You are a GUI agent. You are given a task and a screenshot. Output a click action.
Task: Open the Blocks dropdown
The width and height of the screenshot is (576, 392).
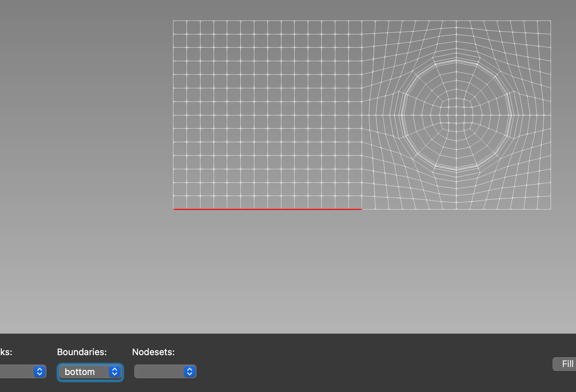point(21,371)
